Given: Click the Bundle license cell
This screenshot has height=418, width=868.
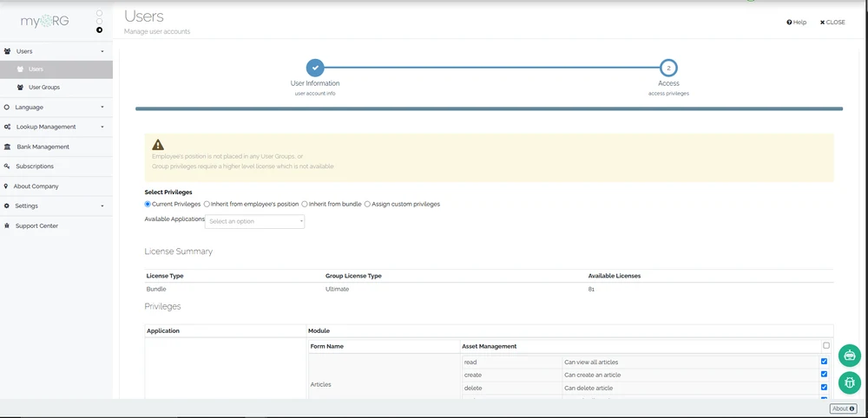Looking at the screenshot, I should click(156, 289).
